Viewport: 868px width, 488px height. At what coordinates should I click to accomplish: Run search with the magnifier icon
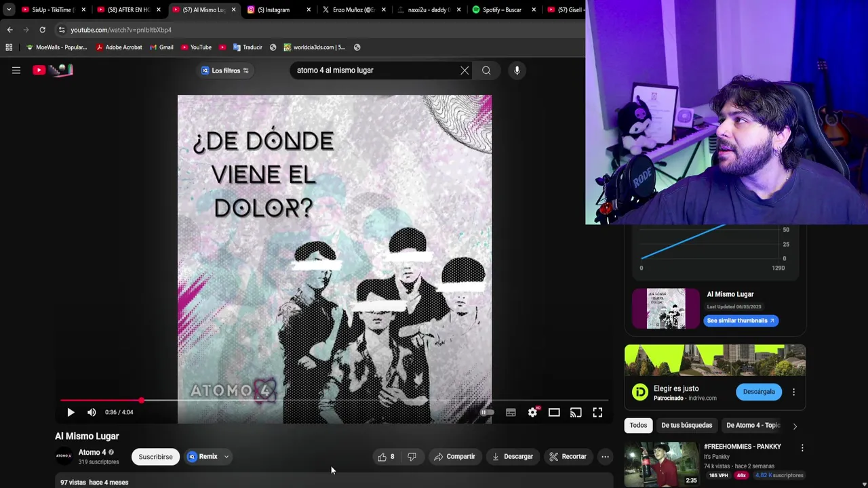coord(486,70)
